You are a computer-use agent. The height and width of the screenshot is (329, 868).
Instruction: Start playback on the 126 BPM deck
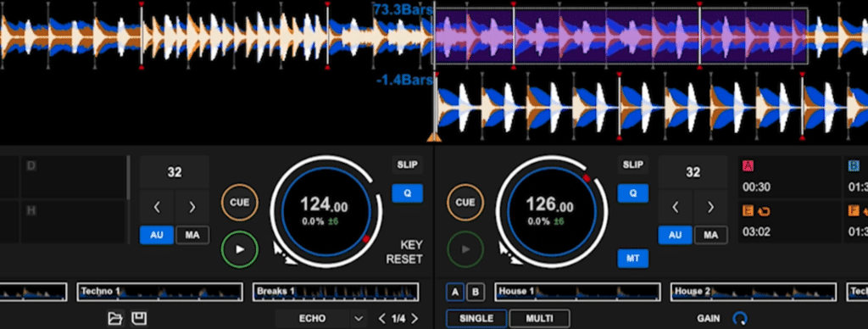tap(465, 249)
